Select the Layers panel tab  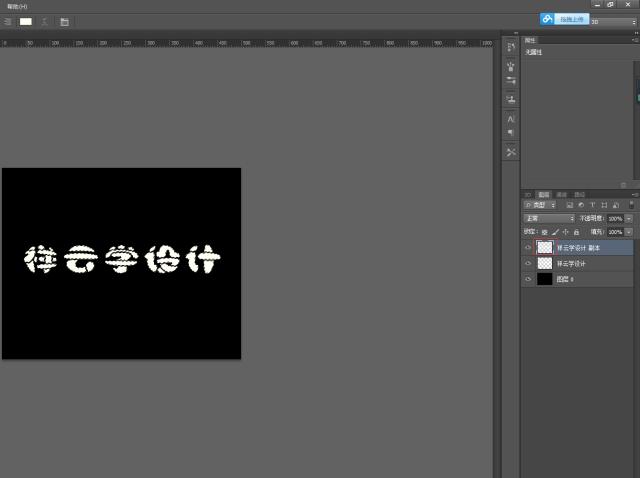pos(544,195)
